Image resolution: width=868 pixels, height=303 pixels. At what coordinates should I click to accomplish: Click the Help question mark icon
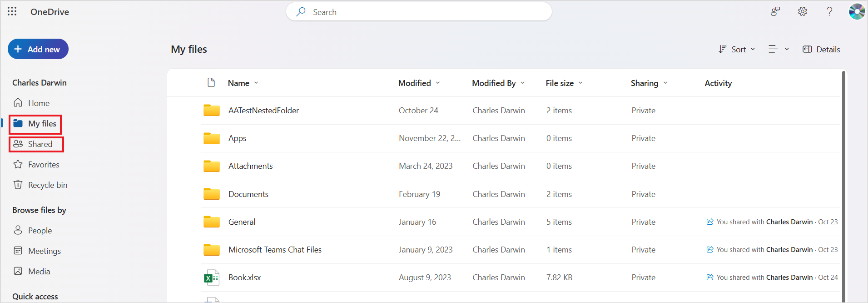(x=829, y=12)
